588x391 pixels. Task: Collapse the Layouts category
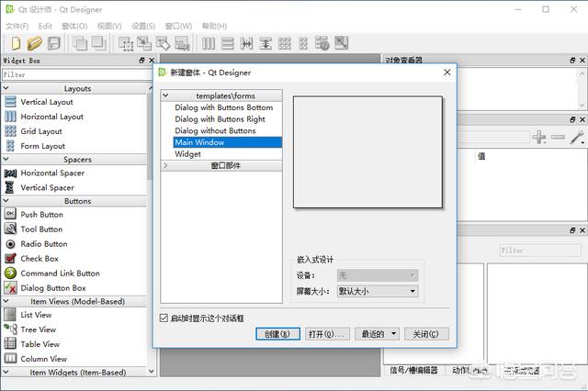tap(6, 88)
